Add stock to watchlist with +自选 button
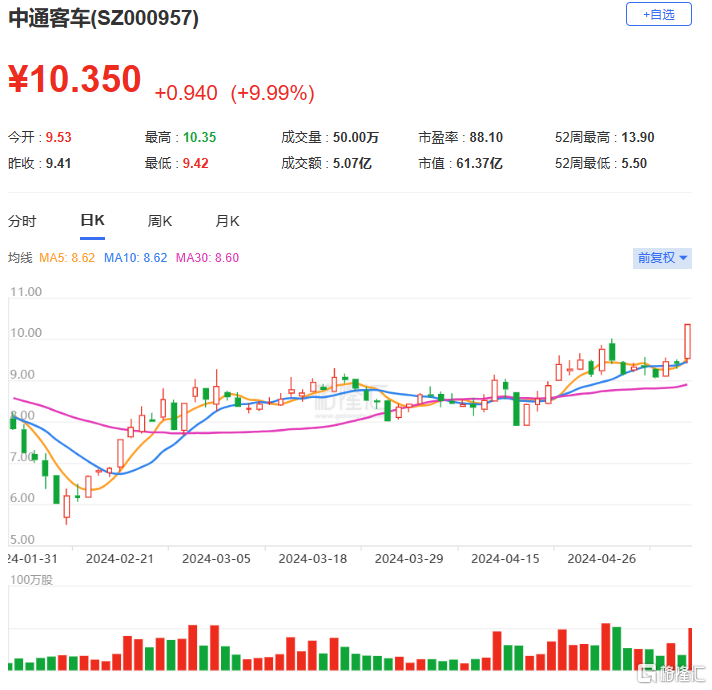712x690 pixels. (x=658, y=15)
